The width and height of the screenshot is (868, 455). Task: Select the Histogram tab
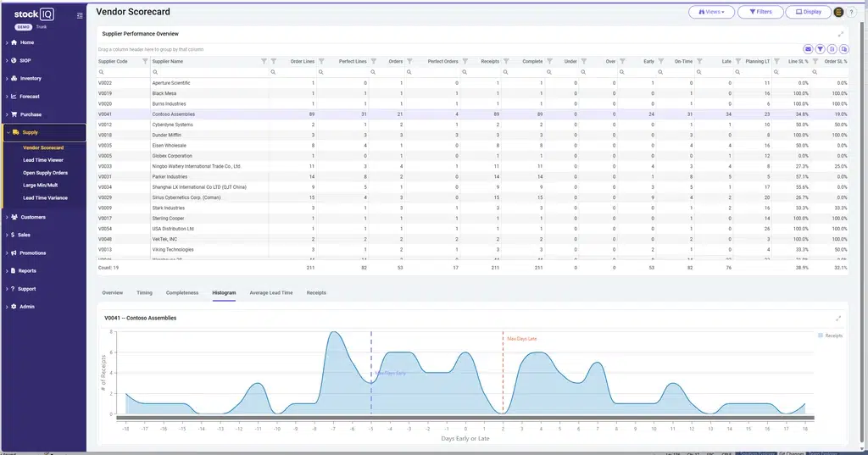coord(224,293)
